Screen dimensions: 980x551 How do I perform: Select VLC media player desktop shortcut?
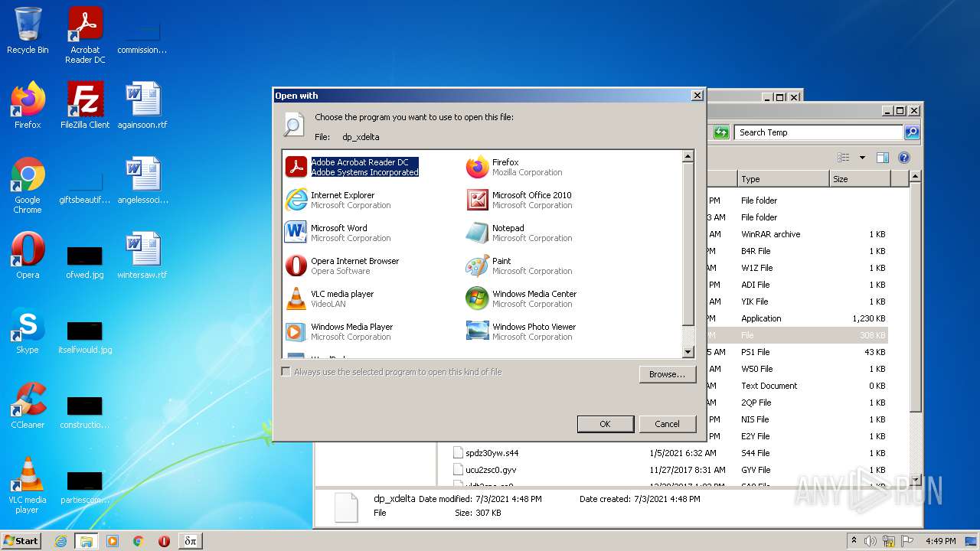pyautogui.click(x=28, y=485)
